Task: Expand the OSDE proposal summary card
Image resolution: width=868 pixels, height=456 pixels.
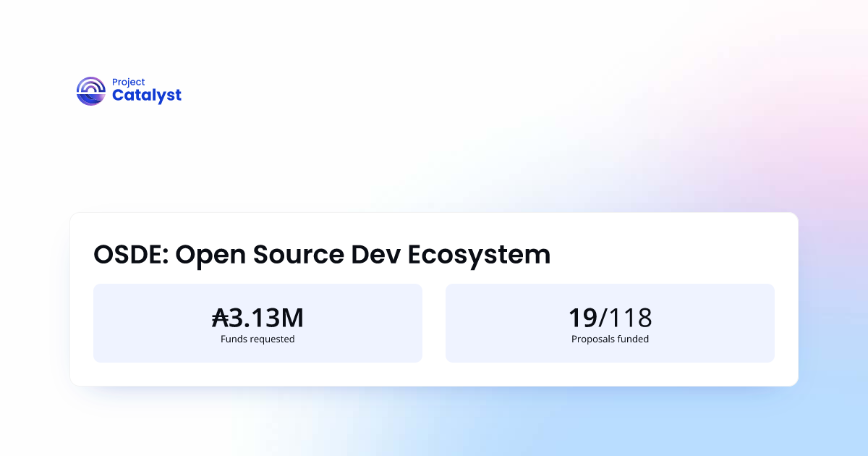Action: click(x=434, y=299)
